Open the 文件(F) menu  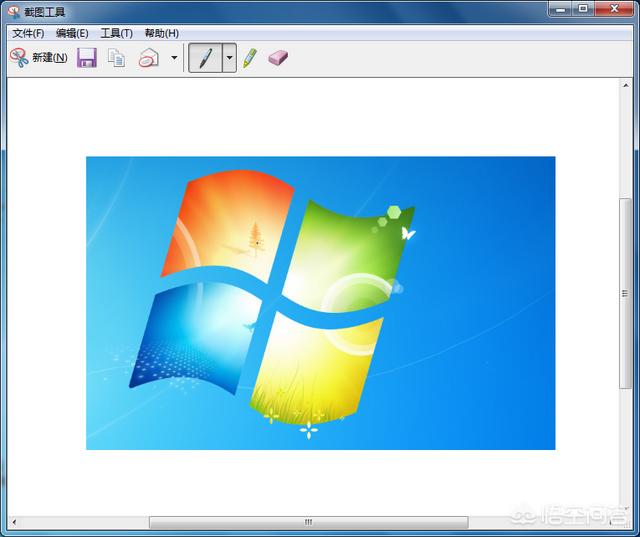(28, 33)
